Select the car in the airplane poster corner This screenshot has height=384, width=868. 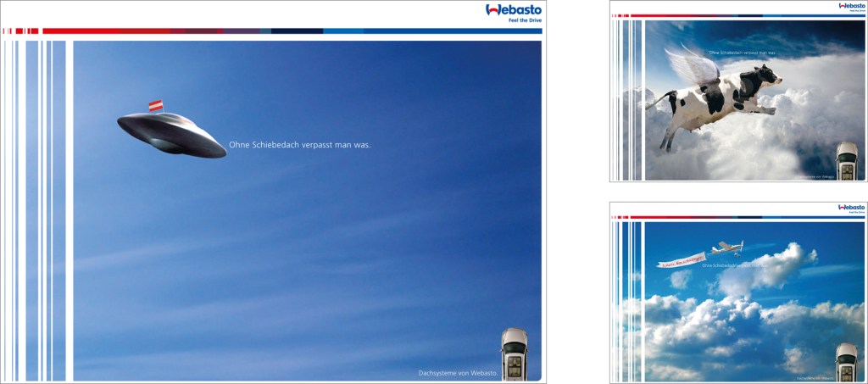tap(846, 361)
